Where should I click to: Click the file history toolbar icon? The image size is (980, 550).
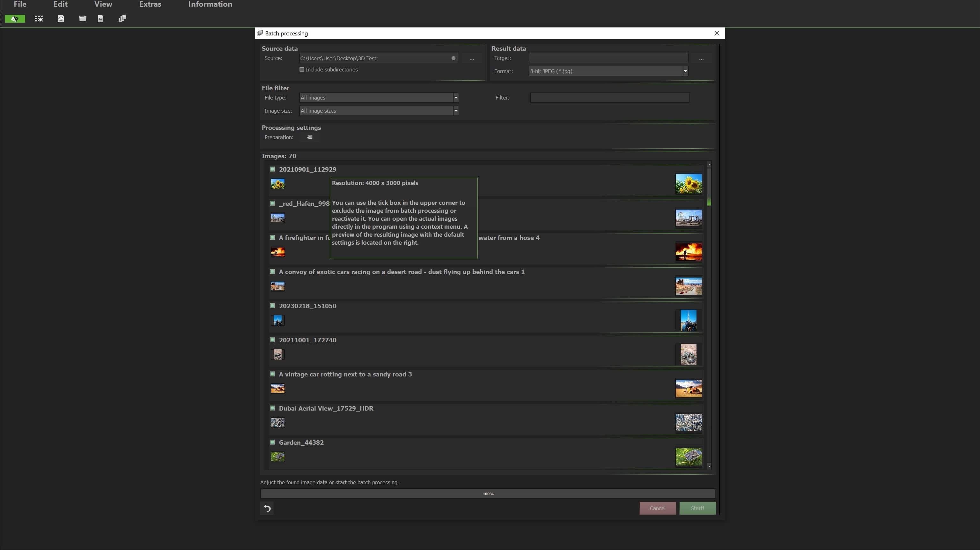(x=61, y=18)
